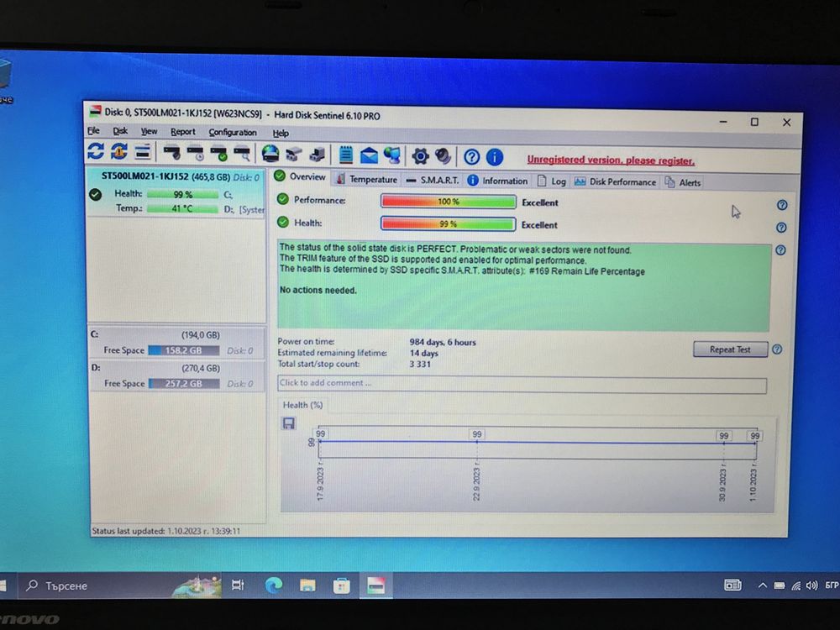840x630 pixels.
Task: Click the Hard Disk Sentinel taskbar button
Action: click(375, 585)
